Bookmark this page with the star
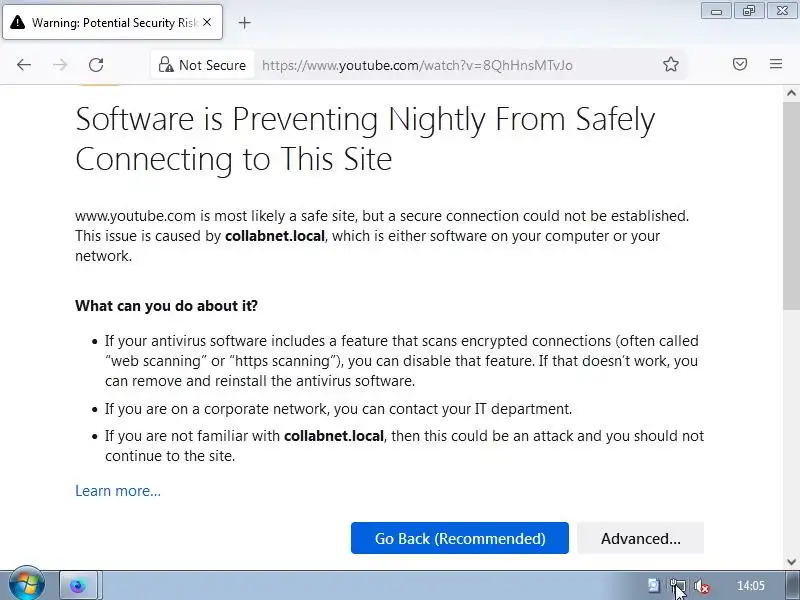Screen dimensions: 800x600 (671, 65)
